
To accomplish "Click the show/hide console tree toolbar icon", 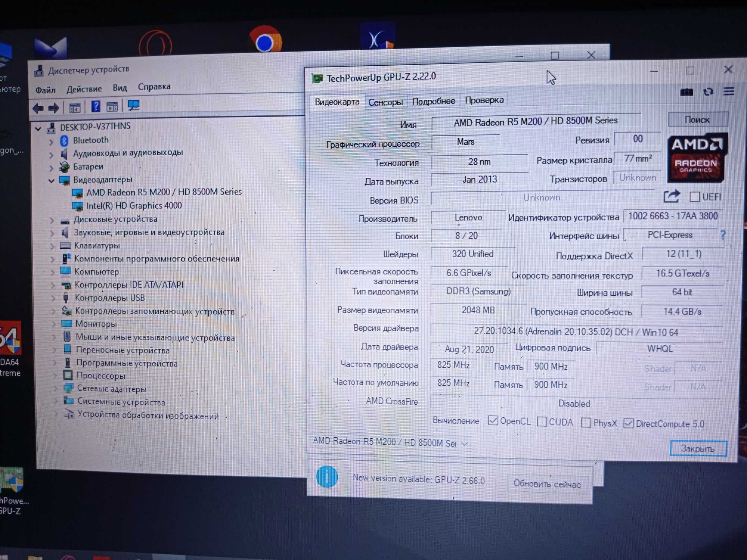I will 75,108.
